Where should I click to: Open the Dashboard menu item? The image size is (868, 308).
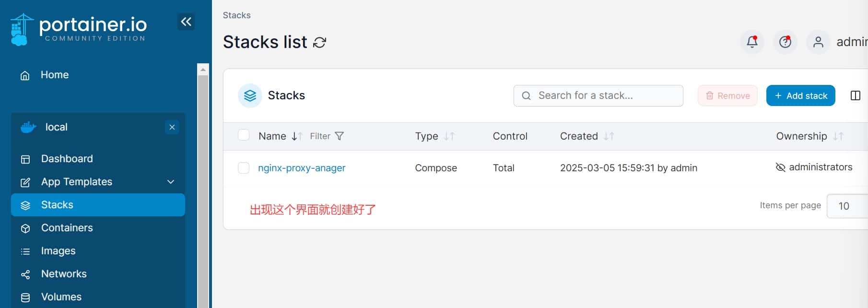coord(67,159)
